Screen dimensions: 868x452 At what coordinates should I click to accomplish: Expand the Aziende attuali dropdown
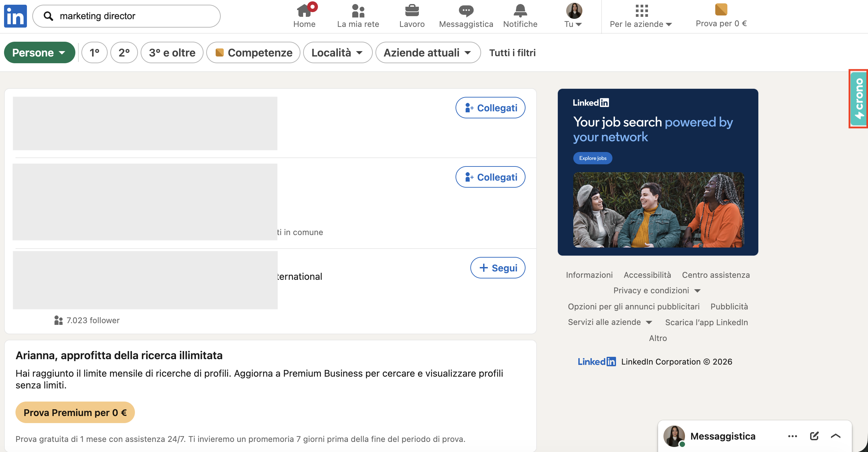click(x=428, y=52)
